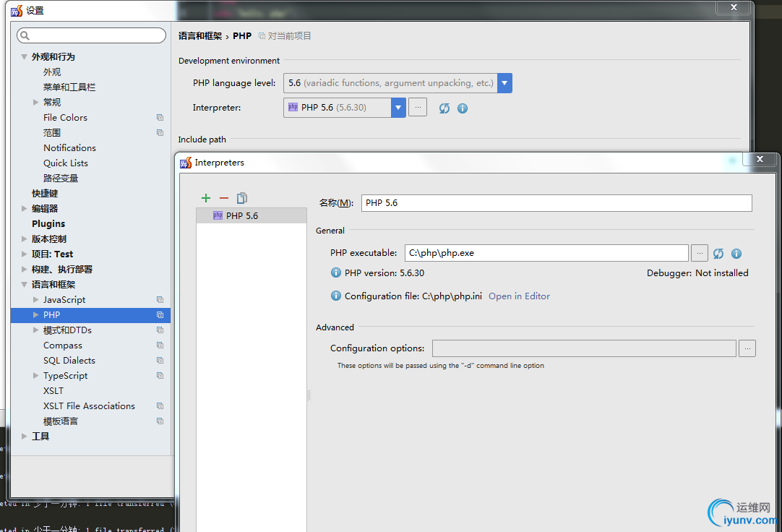Open PHP language level dropdown

(x=504, y=83)
